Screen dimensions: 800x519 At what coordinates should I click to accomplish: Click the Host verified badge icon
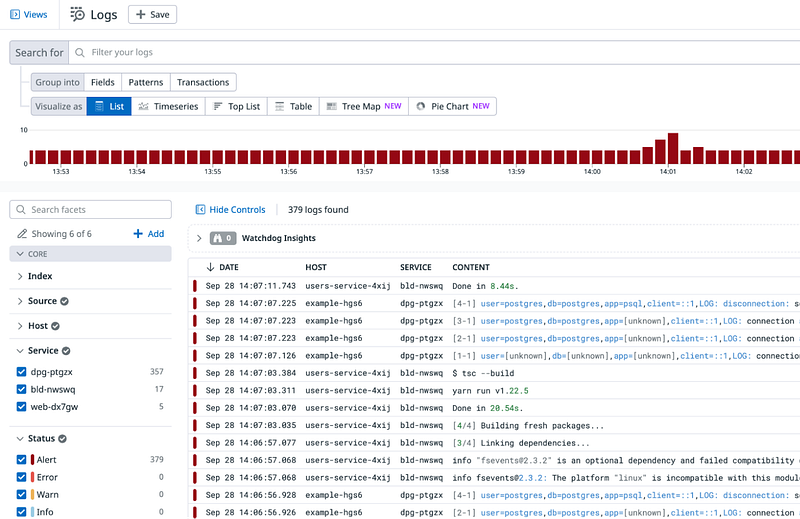click(x=55, y=326)
